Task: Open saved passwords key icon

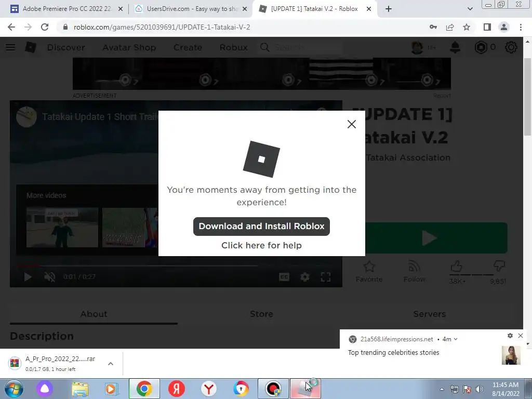Action: pos(433,27)
